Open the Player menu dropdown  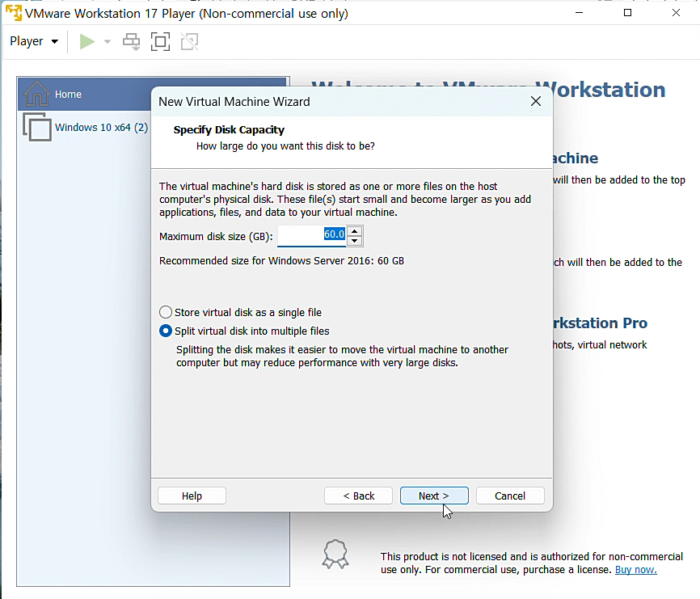coord(34,41)
